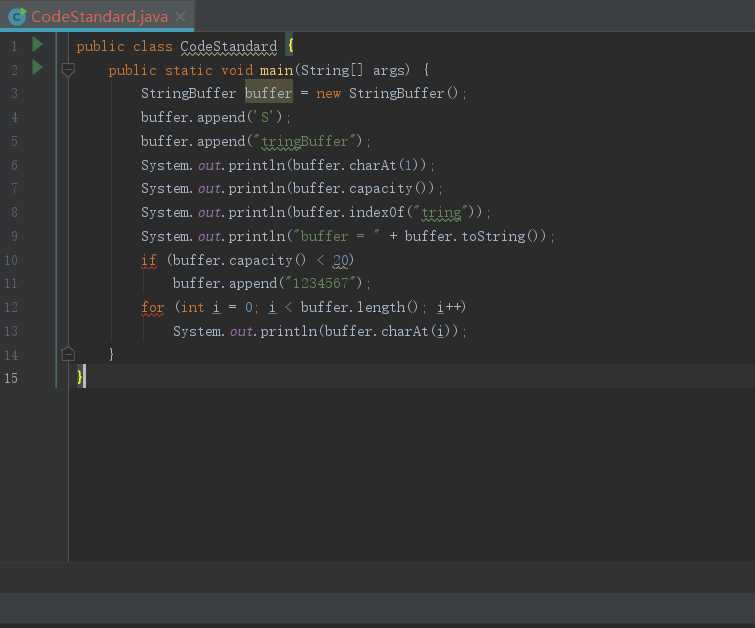Click 'buffer.length()' on line 12
The width and height of the screenshot is (755, 628).
point(359,307)
